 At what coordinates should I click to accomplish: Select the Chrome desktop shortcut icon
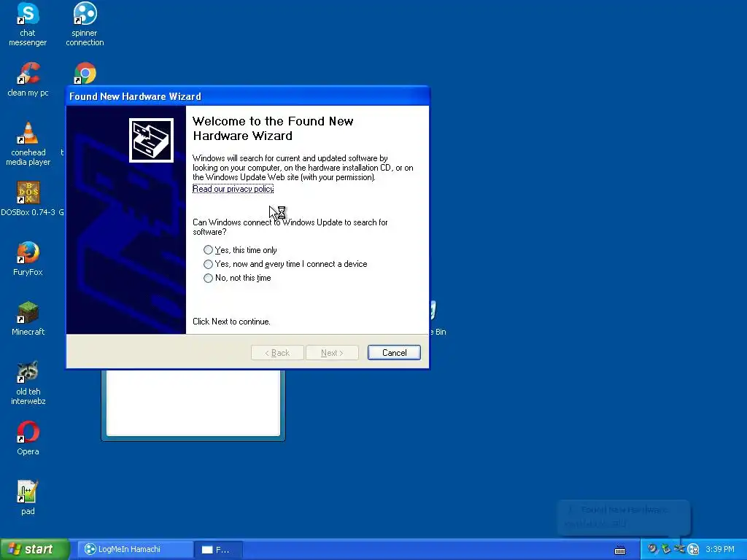pyautogui.click(x=85, y=73)
